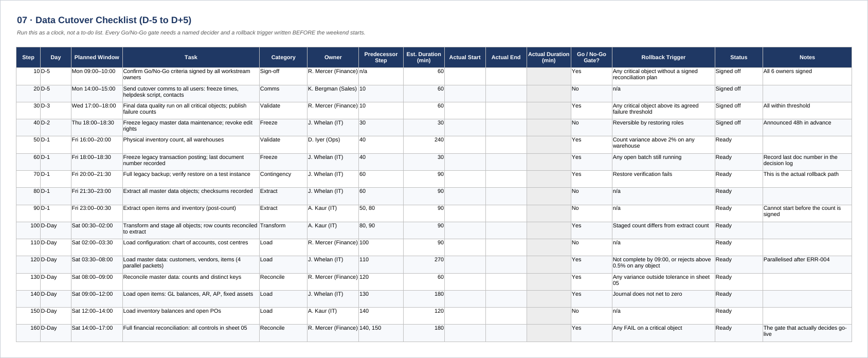Click the Predecessor Step column header
The image size is (868, 358).
(x=381, y=57)
